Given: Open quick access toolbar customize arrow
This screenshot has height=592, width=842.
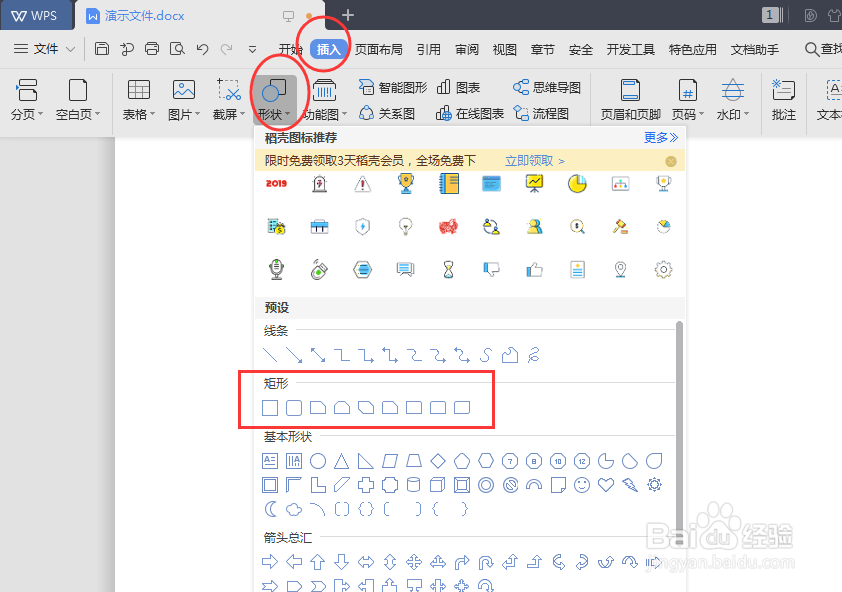Looking at the screenshot, I should pos(252,49).
